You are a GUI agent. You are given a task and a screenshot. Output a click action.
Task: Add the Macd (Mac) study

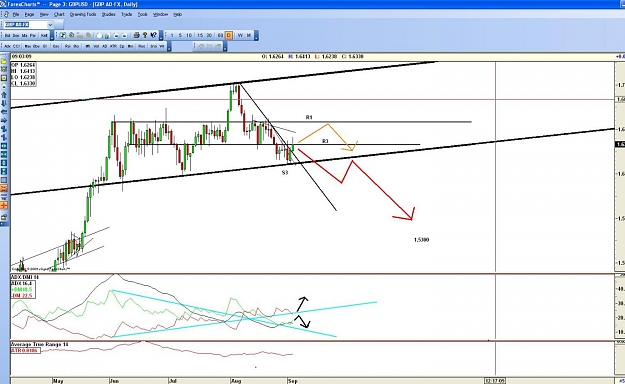pyautogui.click(x=28, y=46)
